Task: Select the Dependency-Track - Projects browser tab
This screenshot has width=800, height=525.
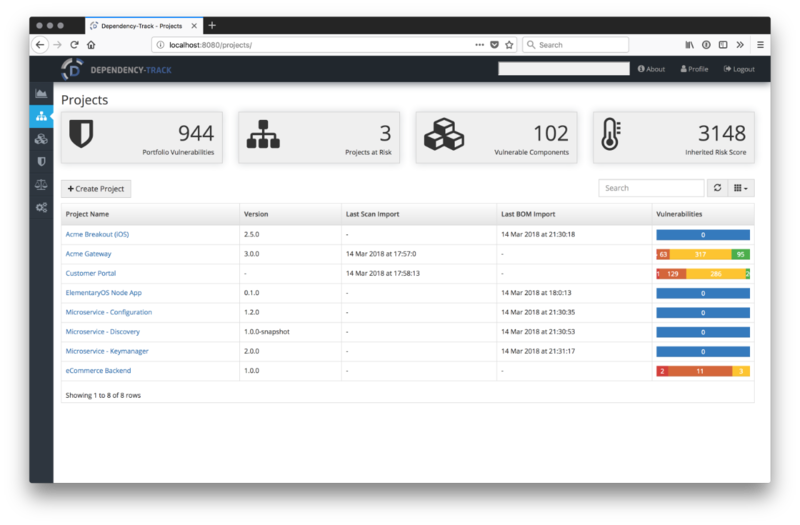Action: 144,26
